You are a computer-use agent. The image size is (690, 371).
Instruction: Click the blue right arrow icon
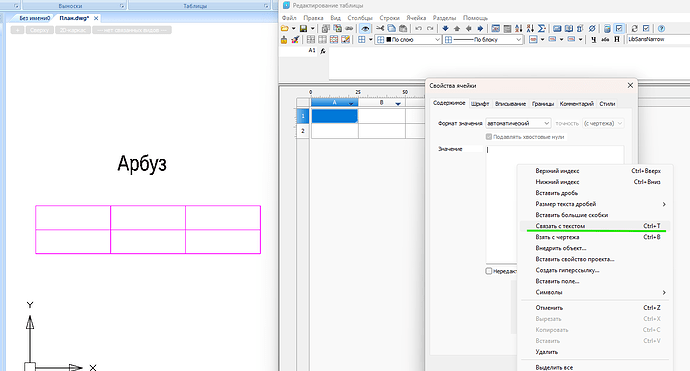point(480,29)
